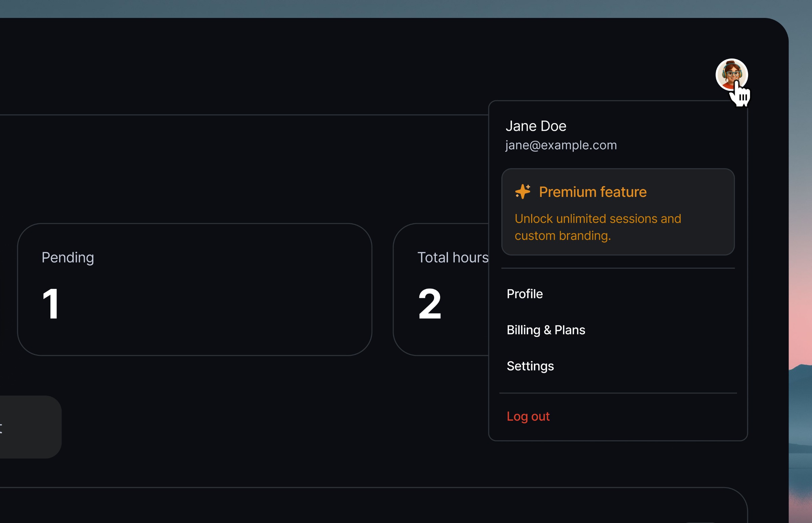This screenshot has height=523, width=812.
Task: Click the jane@example.com email address
Action: [x=561, y=145]
